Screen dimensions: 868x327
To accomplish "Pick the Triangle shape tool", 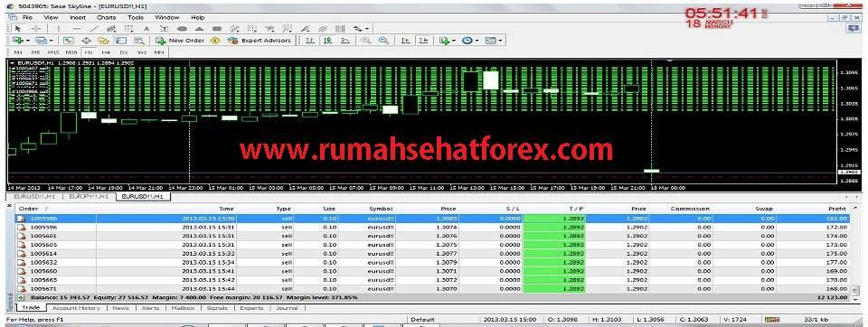I will [199, 28].
